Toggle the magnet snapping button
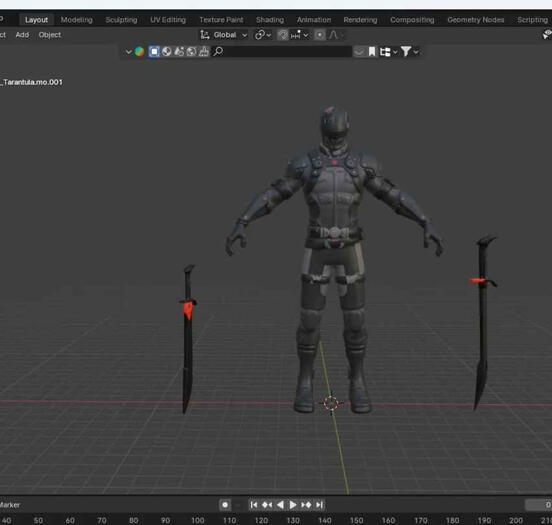The image size is (552, 525). 283,35
